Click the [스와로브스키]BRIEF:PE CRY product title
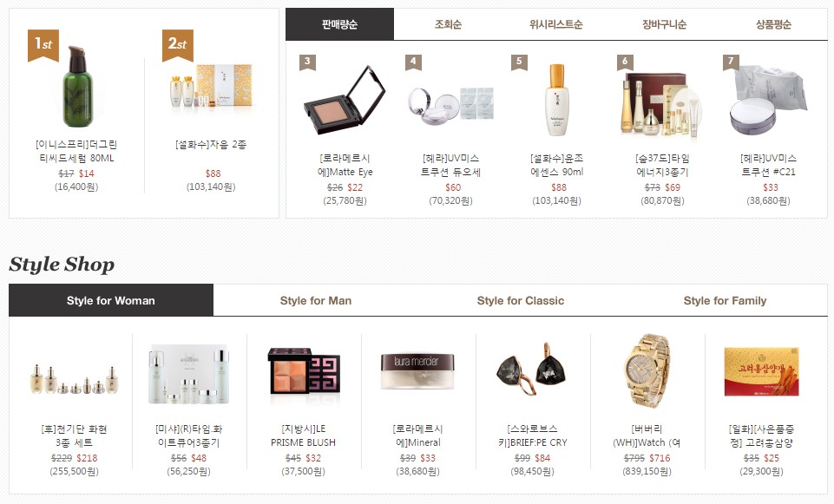The height and width of the screenshot is (504, 834). [x=532, y=435]
